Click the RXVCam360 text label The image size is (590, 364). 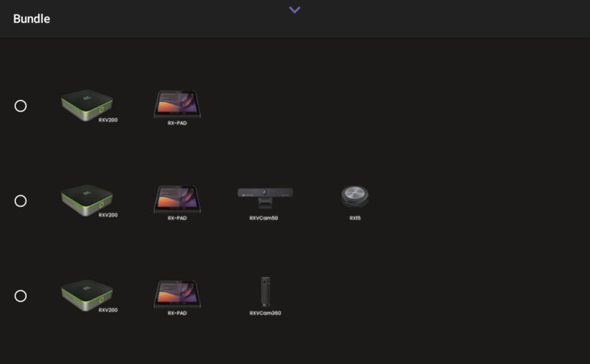[x=265, y=313]
